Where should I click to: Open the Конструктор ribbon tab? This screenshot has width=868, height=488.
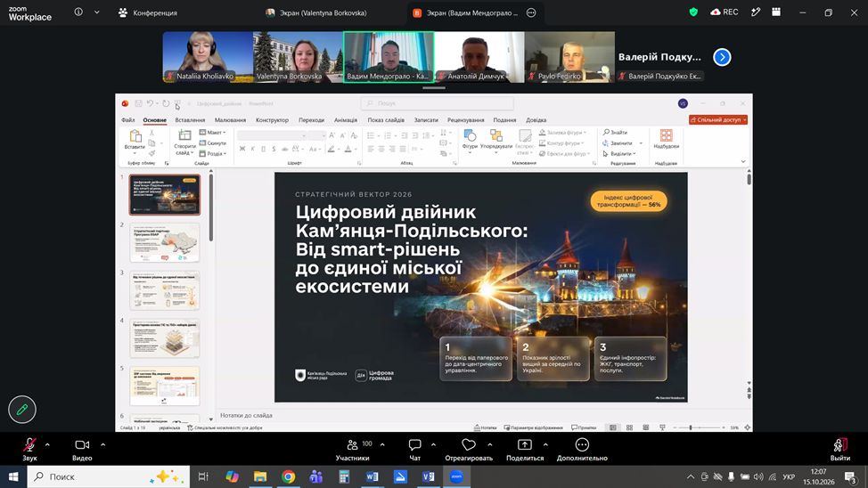[272, 119]
